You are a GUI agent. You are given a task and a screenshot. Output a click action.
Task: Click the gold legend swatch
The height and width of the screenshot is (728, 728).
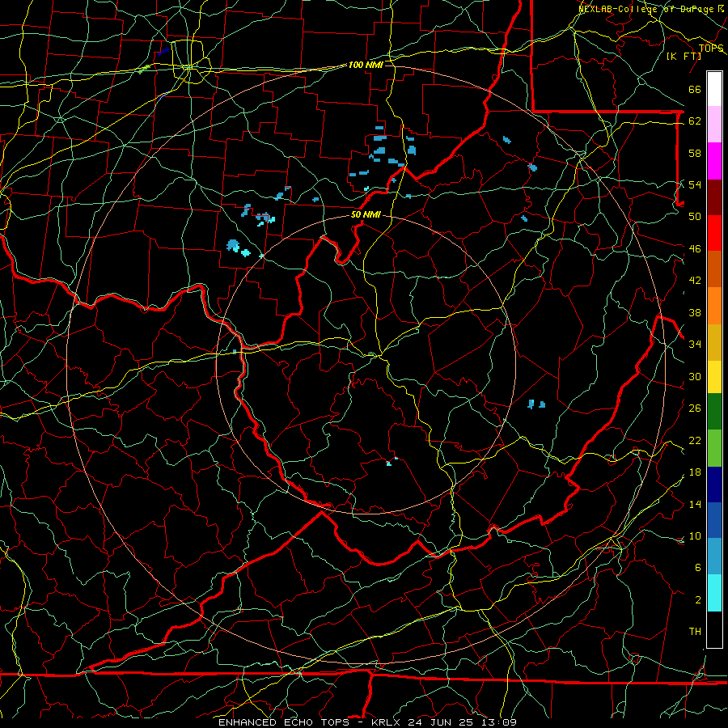point(714,342)
